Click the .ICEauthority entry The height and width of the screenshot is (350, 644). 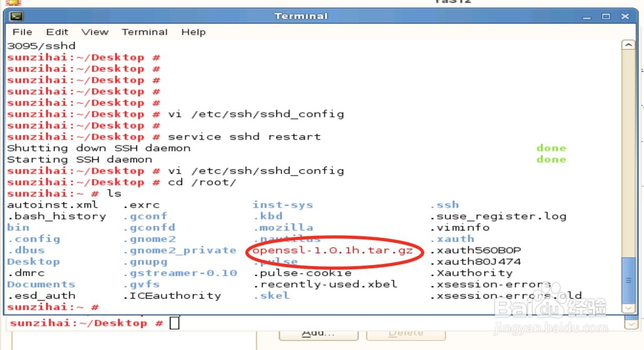point(172,296)
